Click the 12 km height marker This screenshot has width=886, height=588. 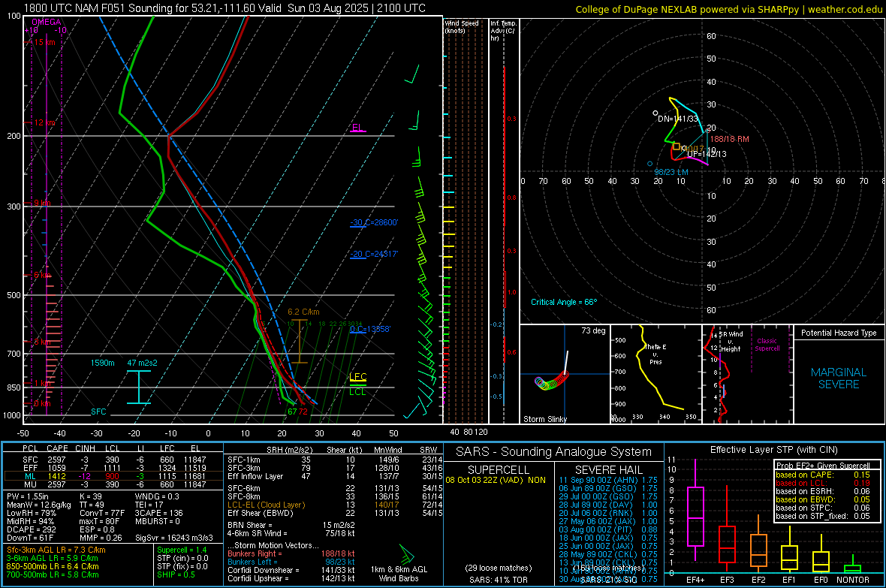44,122
